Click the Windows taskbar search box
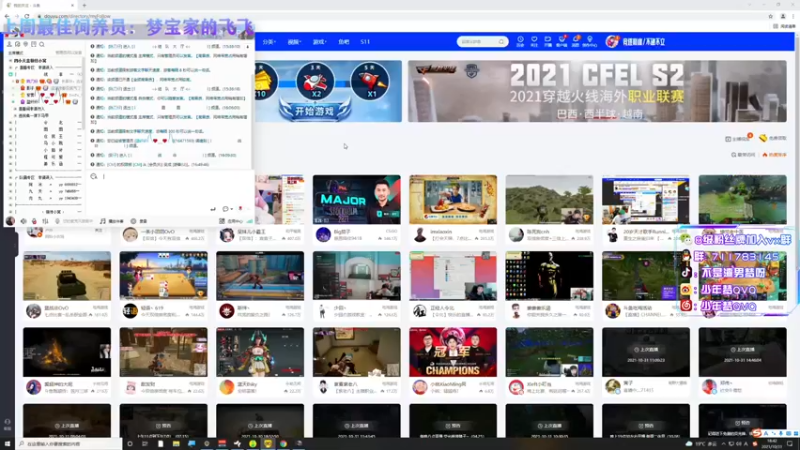The image size is (800, 450). click(x=68, y=444)
